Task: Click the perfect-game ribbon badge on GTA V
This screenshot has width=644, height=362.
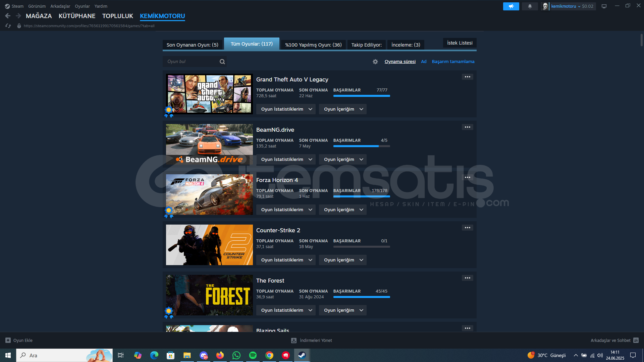Action: pos(169,112)
